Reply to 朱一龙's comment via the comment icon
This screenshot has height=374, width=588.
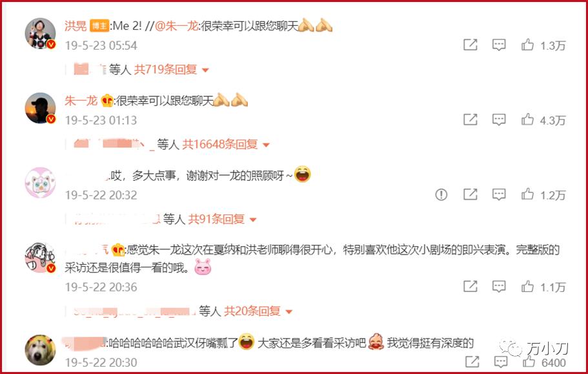pos(499,119)
